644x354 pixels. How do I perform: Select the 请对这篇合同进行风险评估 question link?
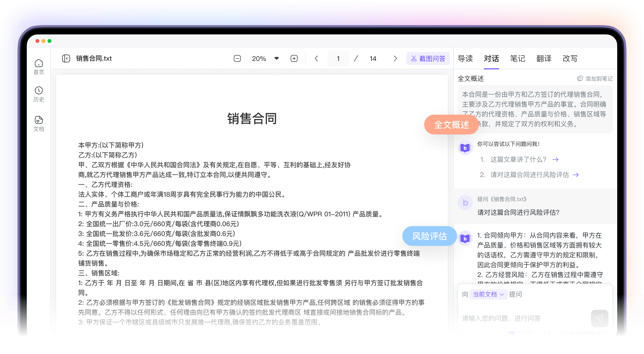point(530,175)
